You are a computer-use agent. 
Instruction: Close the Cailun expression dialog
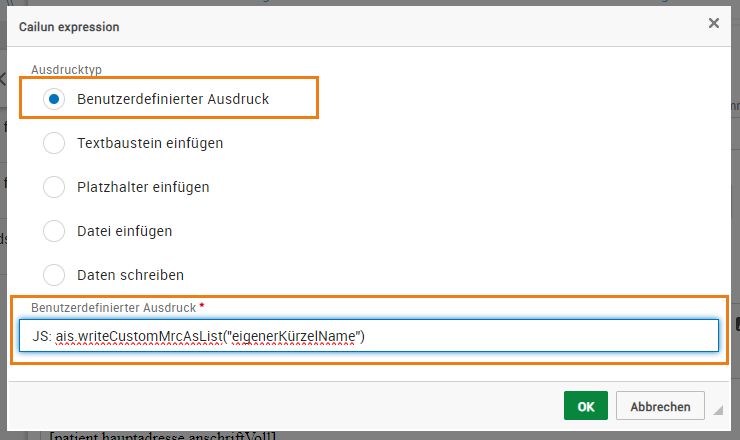pyautogui.click(x=713, y=23)
